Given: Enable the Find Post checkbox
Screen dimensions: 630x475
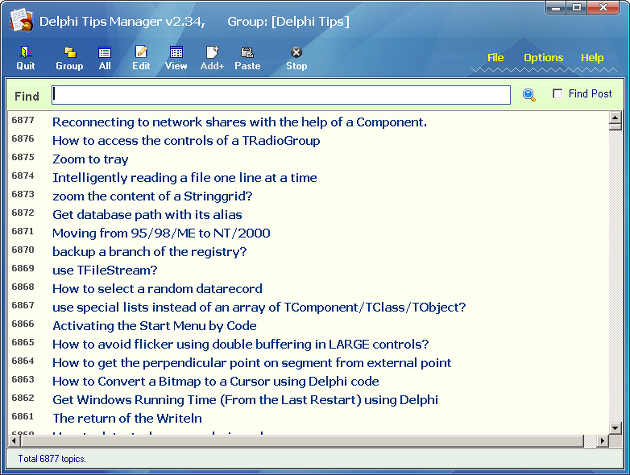Looking at the screenshot, I should click(557, 94).
